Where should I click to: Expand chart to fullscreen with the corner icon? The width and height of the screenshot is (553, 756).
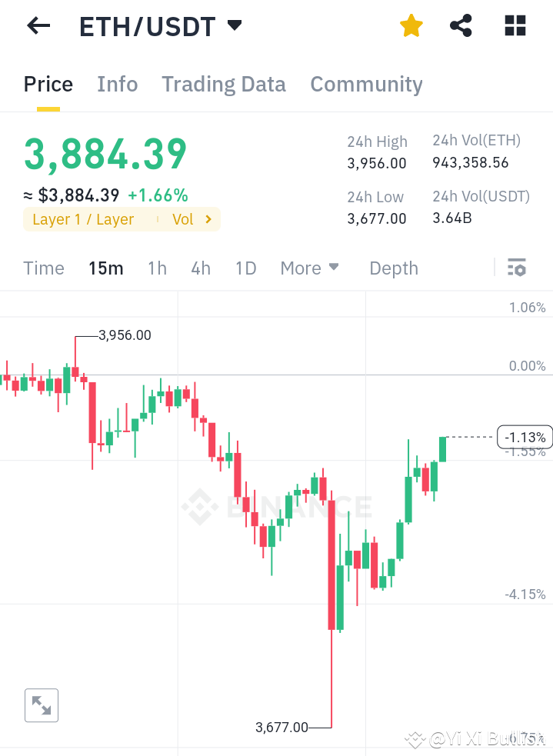coord(41,705)
